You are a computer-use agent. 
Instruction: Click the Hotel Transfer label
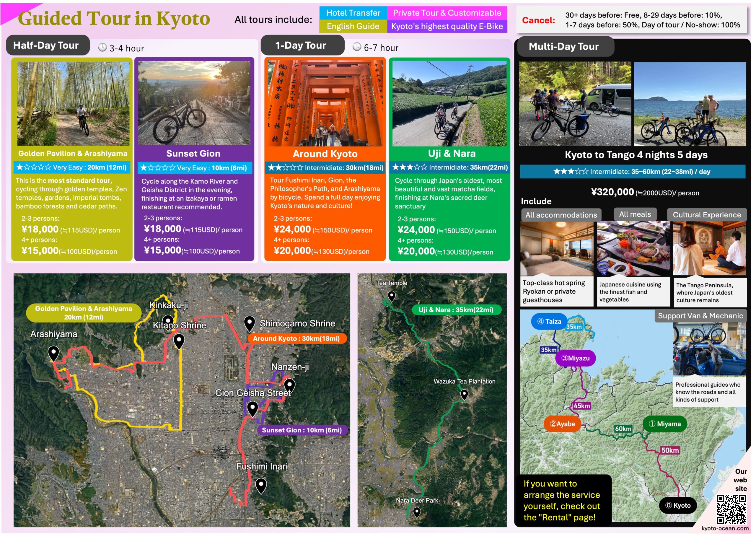[x=353, y=13]
